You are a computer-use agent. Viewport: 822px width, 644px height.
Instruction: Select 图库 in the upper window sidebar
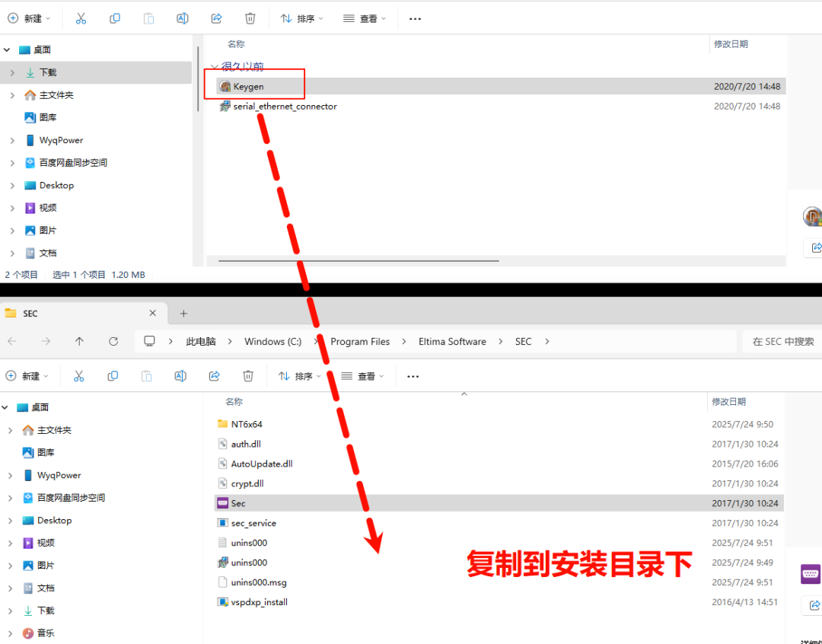(48, 117)
